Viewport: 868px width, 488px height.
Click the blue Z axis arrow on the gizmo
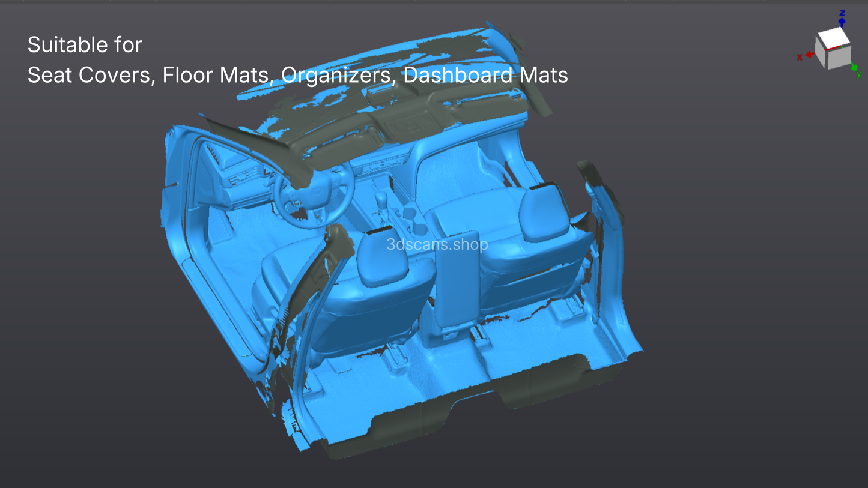click(842, 22)
